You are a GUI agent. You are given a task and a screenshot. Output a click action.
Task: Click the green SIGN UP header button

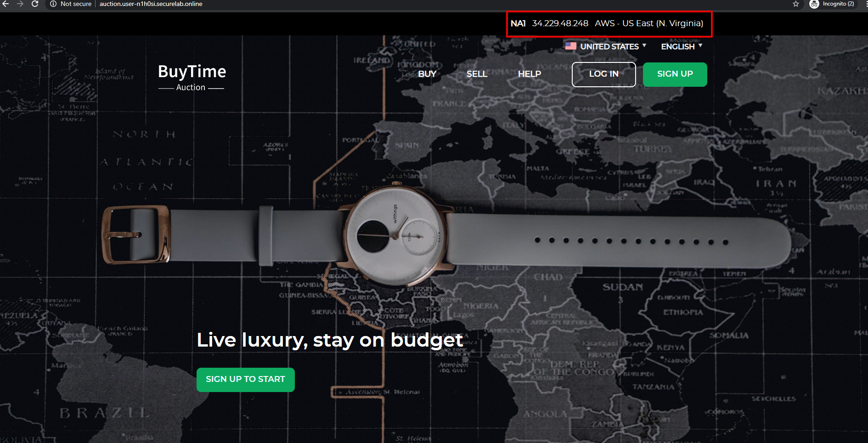675,74
